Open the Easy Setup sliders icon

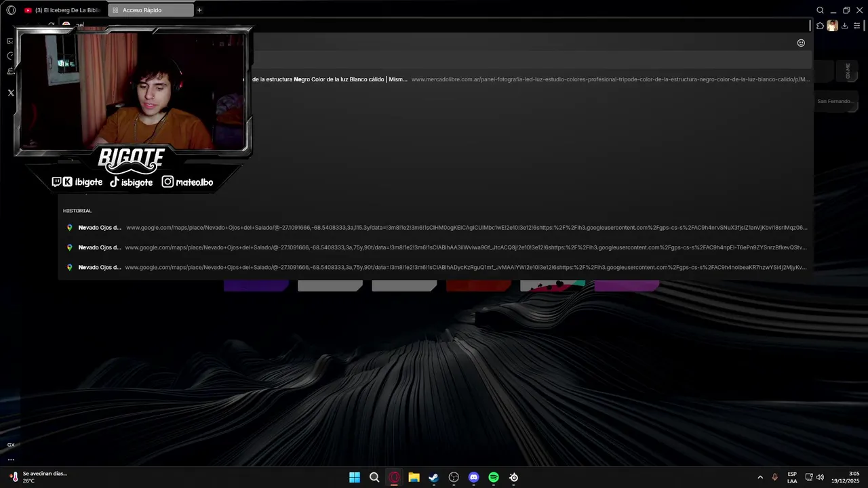[x=857, y=26]
